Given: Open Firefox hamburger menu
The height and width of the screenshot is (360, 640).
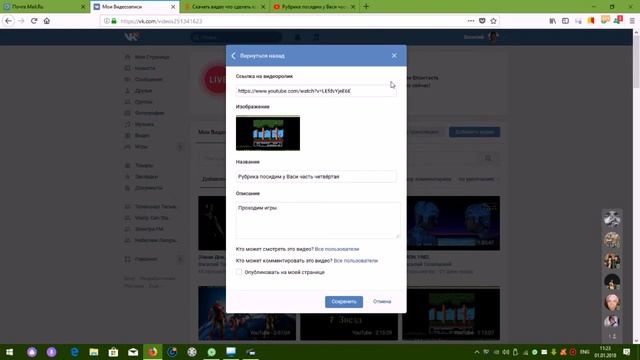Looking at the screenshot, I should [x=632, y=21].
